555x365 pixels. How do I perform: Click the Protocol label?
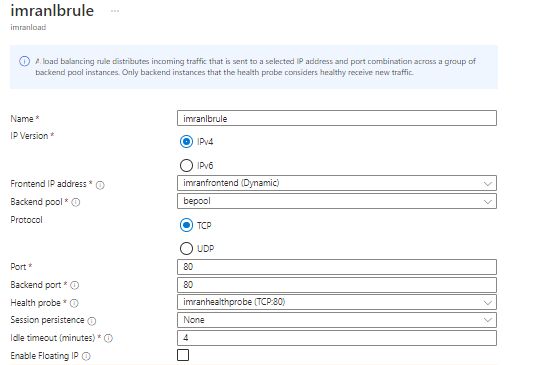27,220
